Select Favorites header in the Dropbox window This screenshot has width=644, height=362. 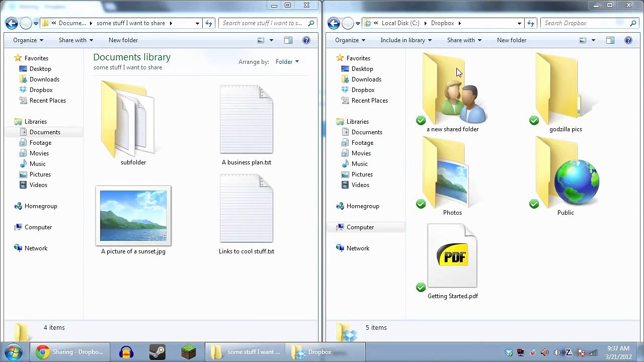[358, 58]
